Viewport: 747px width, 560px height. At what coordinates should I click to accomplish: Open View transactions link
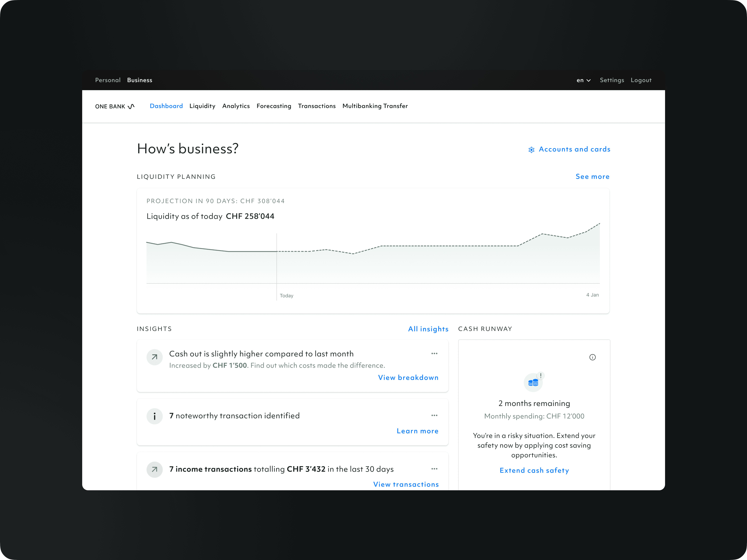[x=406, y=484]
